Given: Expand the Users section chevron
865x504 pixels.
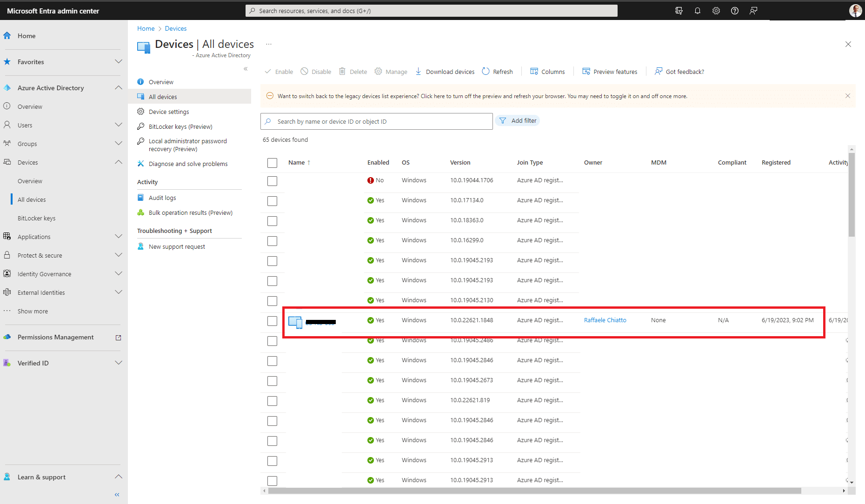Looking at the screenshot, I should (x=119, y=125).
